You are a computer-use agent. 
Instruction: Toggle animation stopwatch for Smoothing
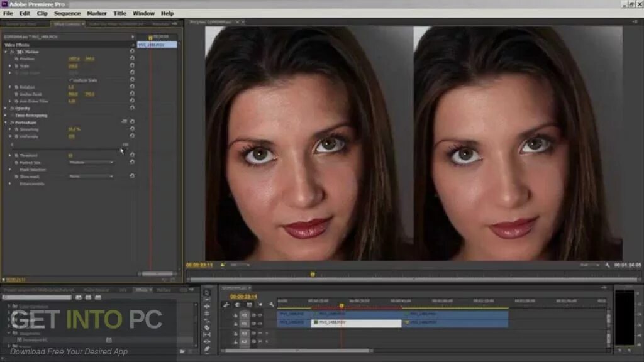[x=17, y=129]
